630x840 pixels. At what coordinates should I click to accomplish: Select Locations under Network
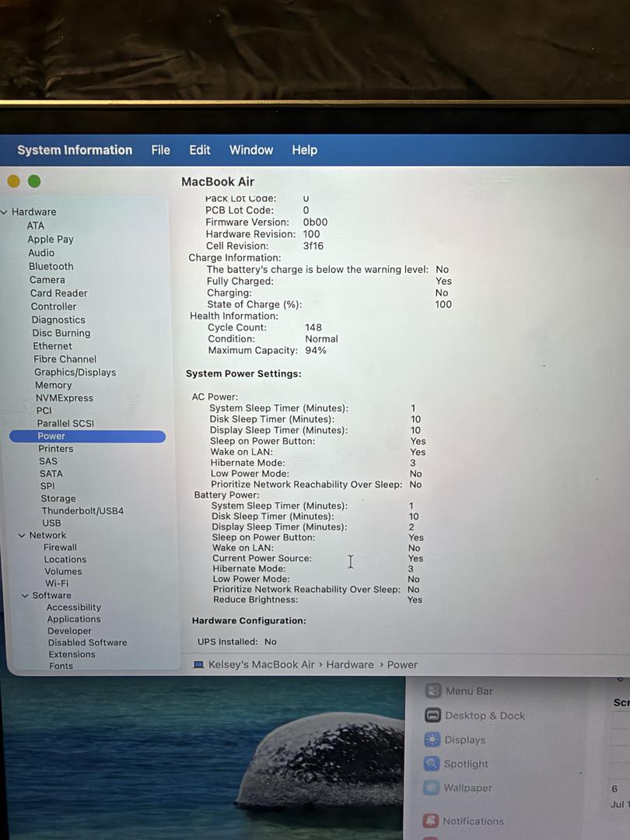click(65, 559)
